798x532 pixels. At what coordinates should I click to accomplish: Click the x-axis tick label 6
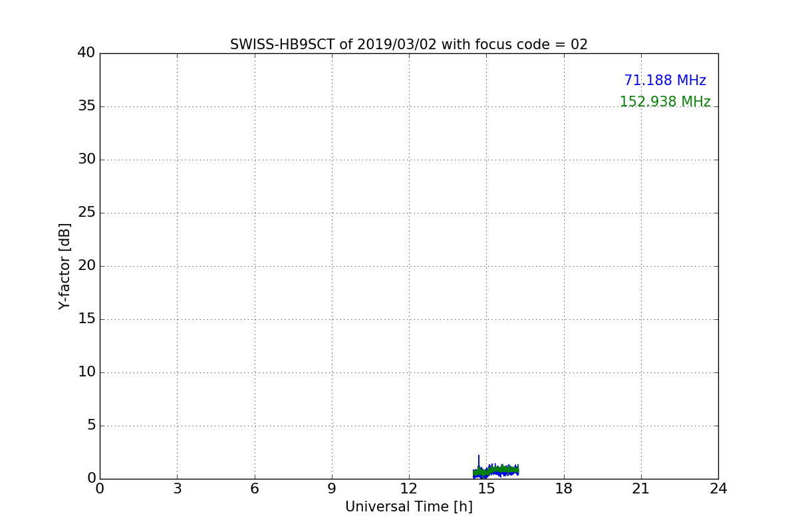click(255, 489)
